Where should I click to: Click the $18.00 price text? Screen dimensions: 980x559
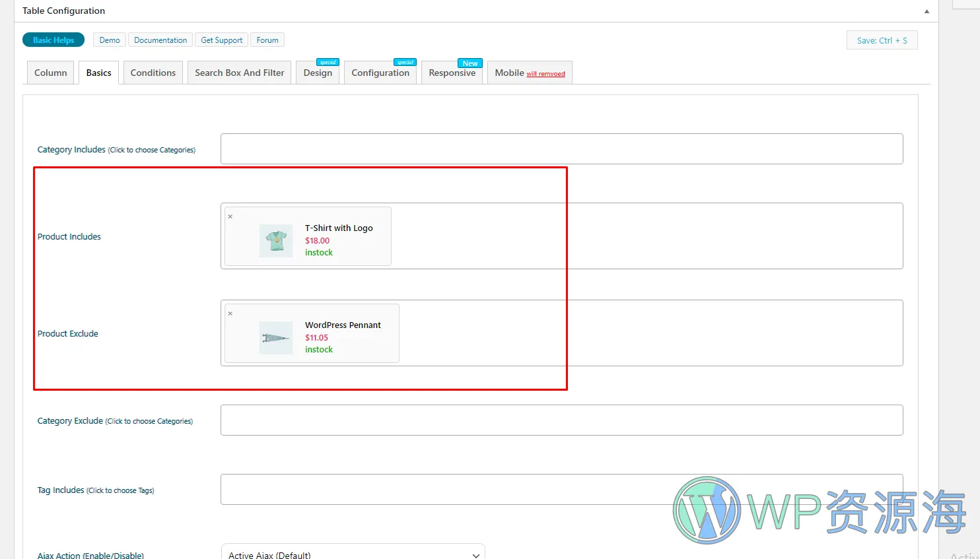tap(317, 241)
